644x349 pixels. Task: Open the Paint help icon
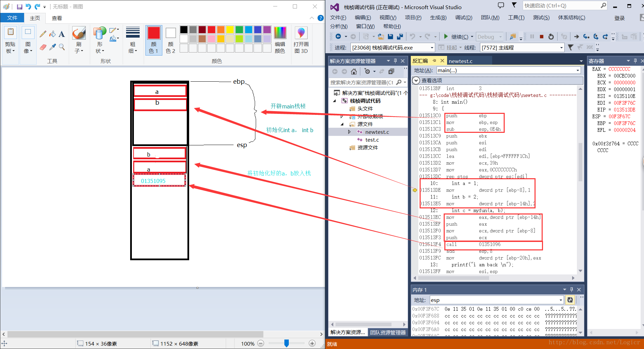click(x=320, y=18)
